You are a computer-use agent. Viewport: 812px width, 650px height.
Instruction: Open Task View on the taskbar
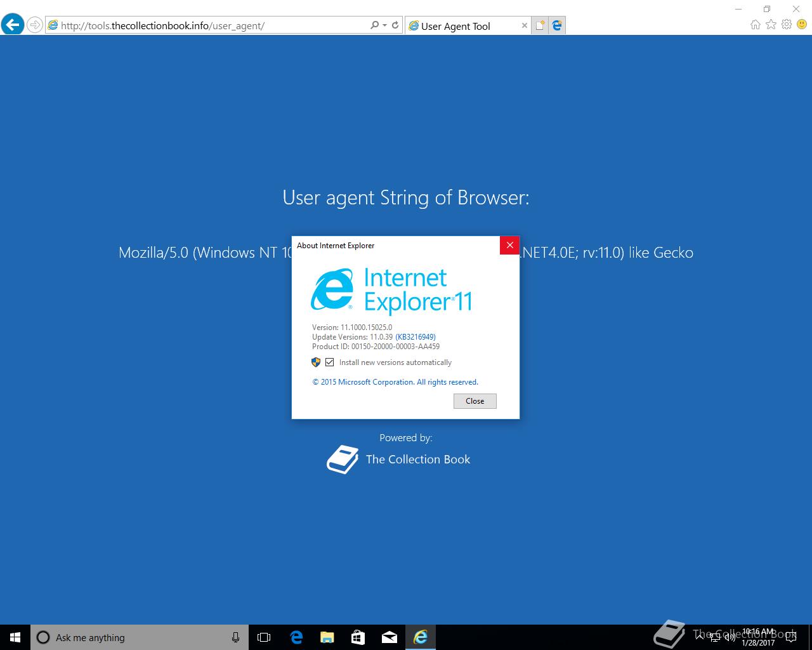(x=264, y=637)
